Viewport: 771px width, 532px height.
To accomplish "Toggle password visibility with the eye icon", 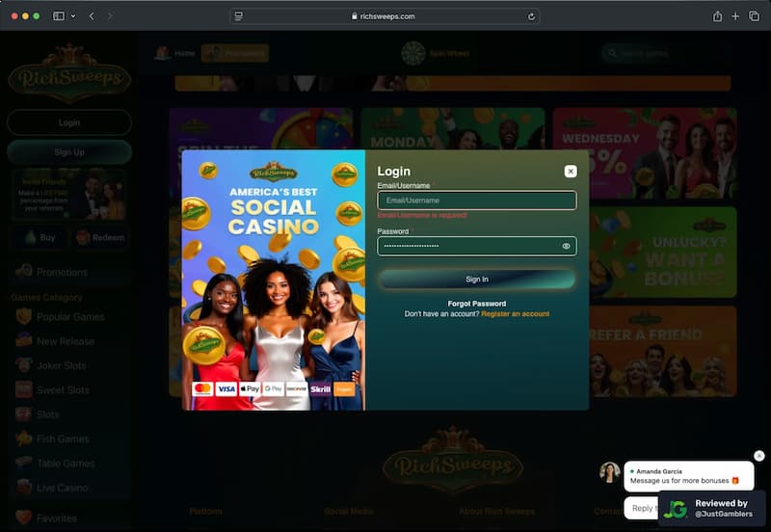I will click(566, 246).
